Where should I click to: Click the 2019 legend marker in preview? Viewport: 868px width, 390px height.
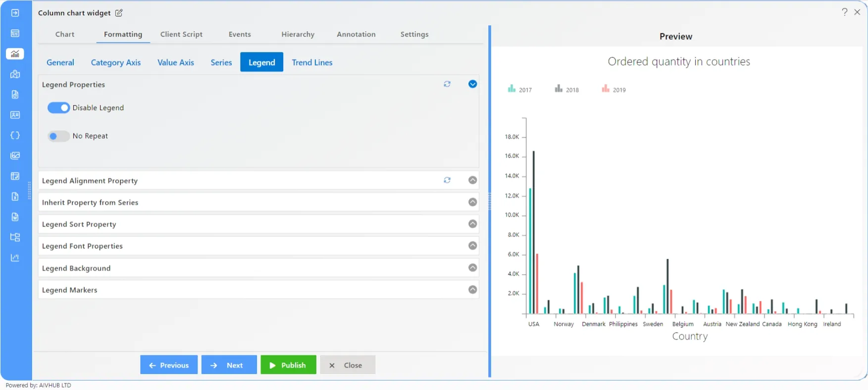coord(606,89)
